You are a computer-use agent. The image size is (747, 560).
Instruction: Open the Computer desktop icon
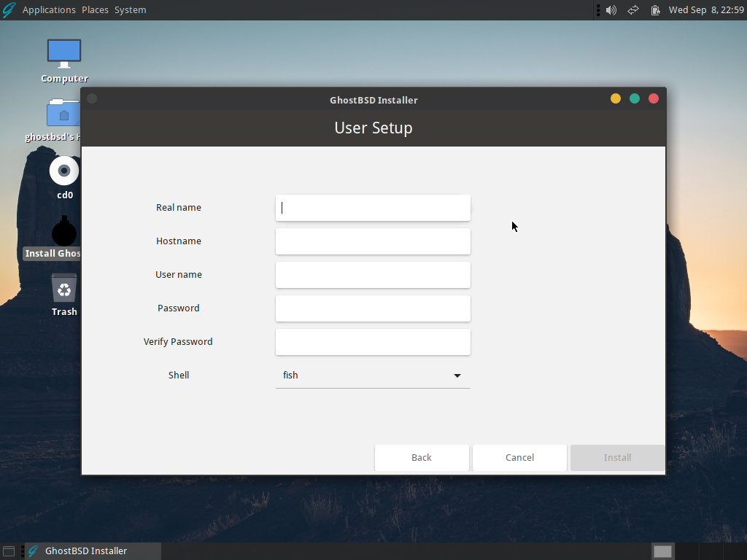tap(64, 61)
